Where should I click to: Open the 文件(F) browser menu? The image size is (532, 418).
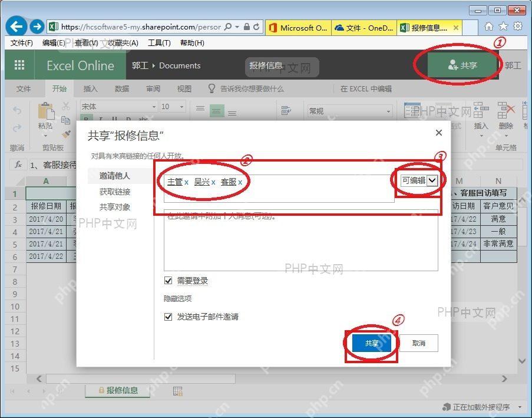click(x=21, y=43)
